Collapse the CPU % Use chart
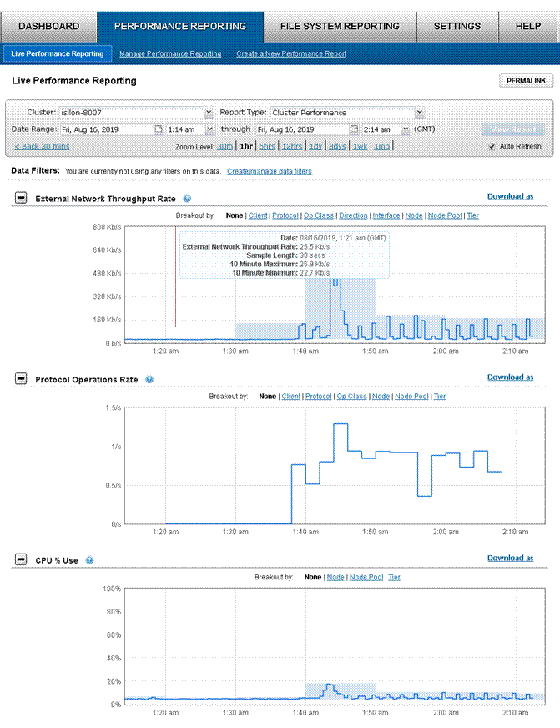The image size is (560, 728). 21,559
